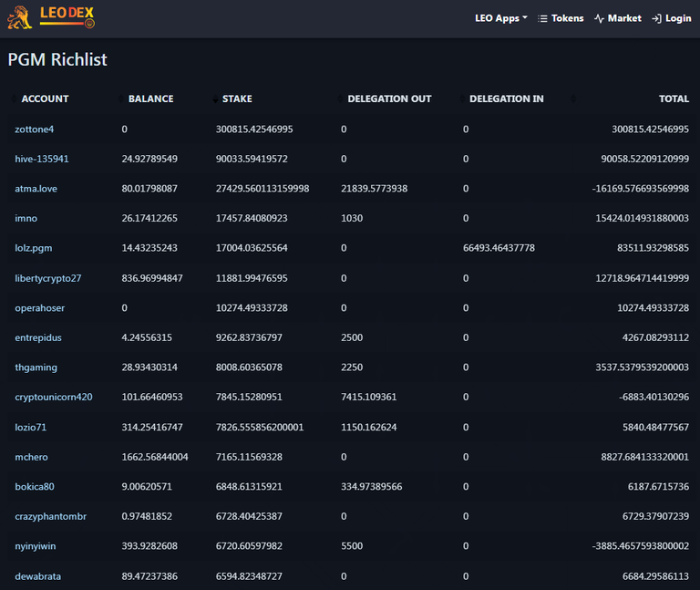Open the cryptounicorn420 account link
This screenshot has width=700, height=590.
coord(54,397)
